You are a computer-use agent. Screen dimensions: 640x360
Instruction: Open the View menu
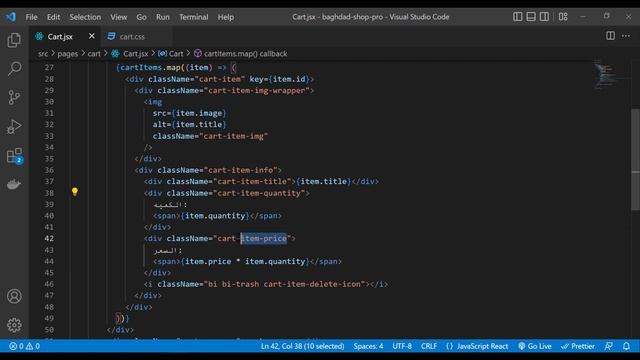118,17
